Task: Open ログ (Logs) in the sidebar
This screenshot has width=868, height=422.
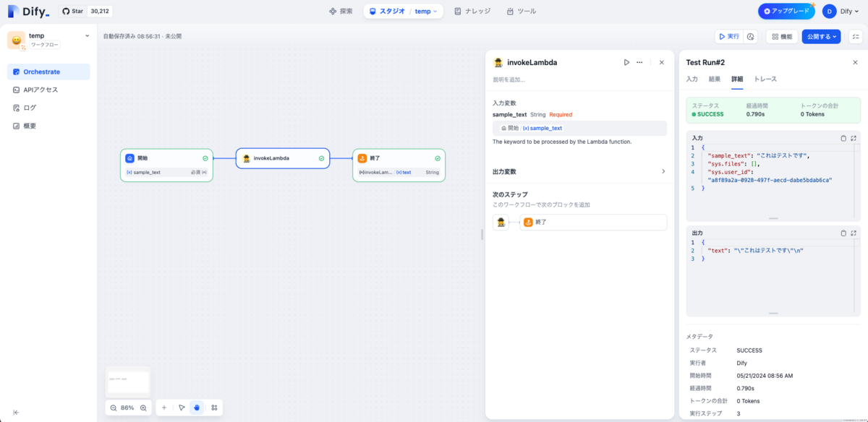Action: pyautogui.click(x=48, y=108)
